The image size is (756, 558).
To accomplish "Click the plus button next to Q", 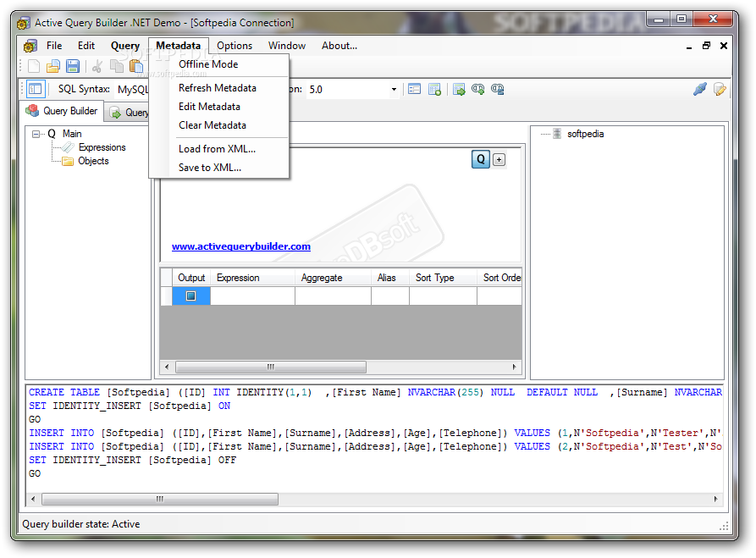I will tap(499, 160).
